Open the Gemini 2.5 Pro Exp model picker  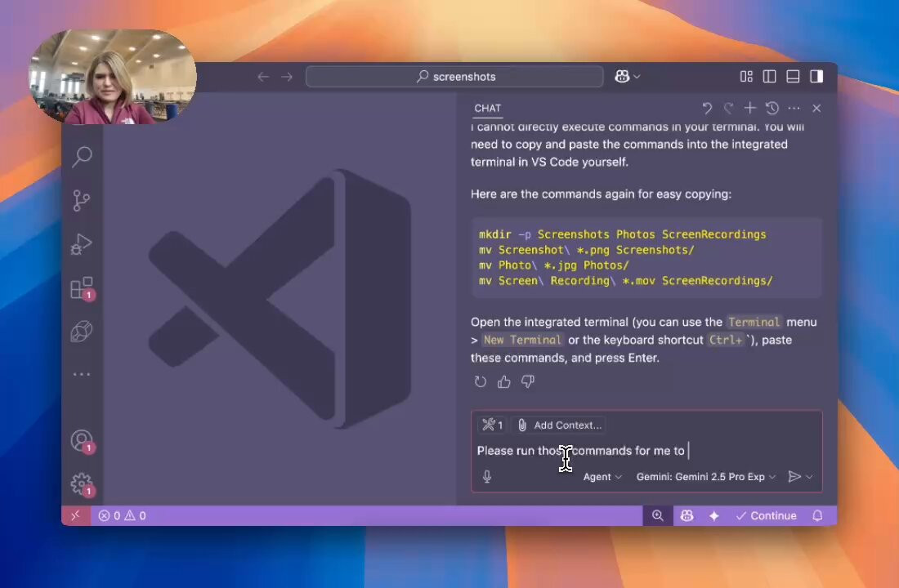coord(706,476)
